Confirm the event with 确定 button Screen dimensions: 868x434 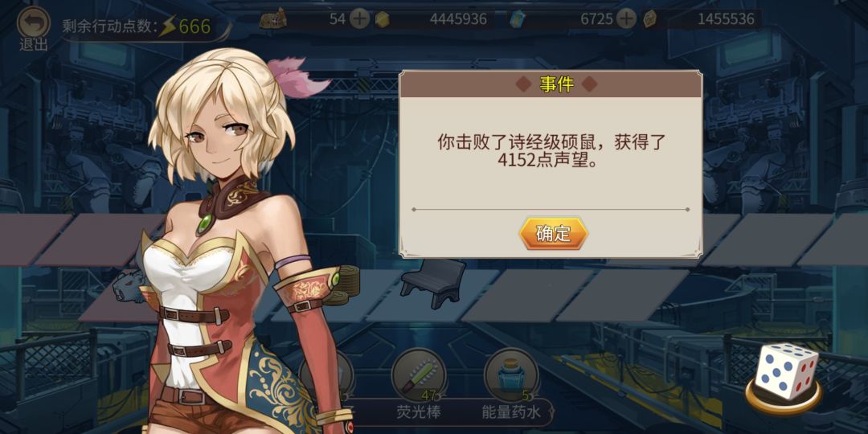(553, 234)
